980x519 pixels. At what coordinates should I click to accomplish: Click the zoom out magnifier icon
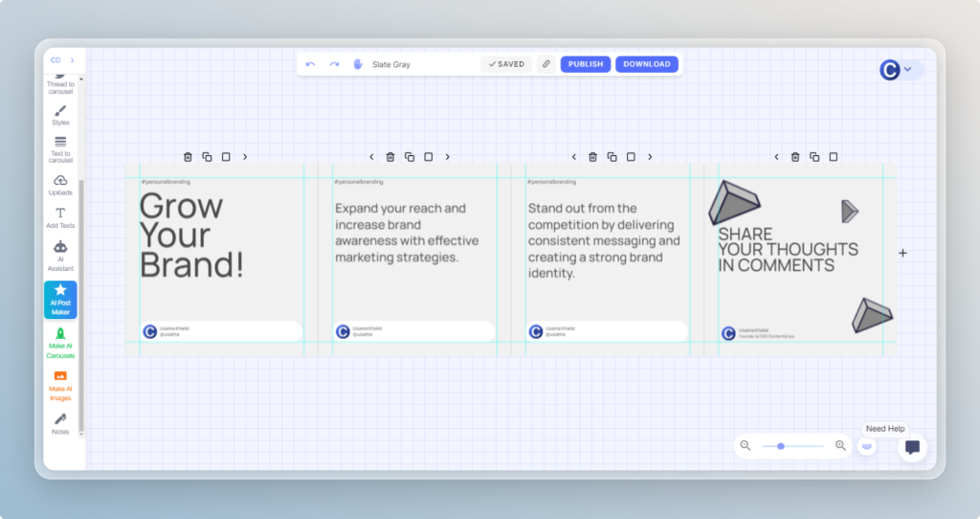[x=746, y=445]
